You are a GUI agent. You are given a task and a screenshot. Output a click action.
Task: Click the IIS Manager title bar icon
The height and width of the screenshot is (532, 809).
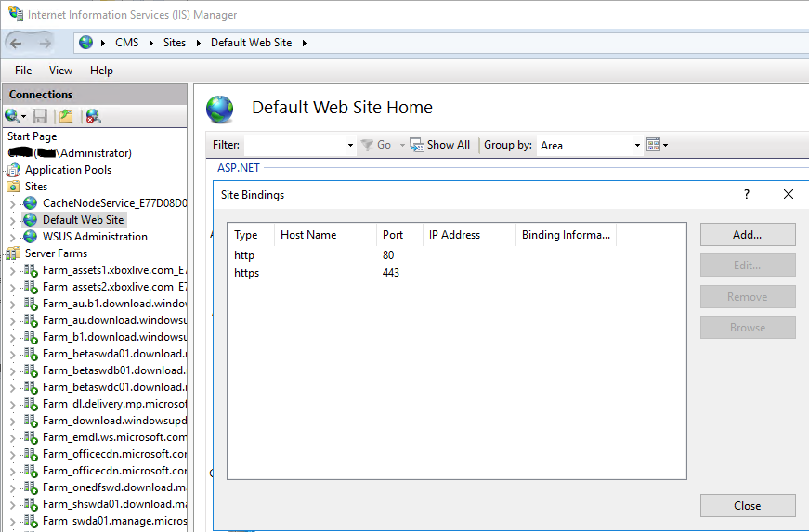16,14
